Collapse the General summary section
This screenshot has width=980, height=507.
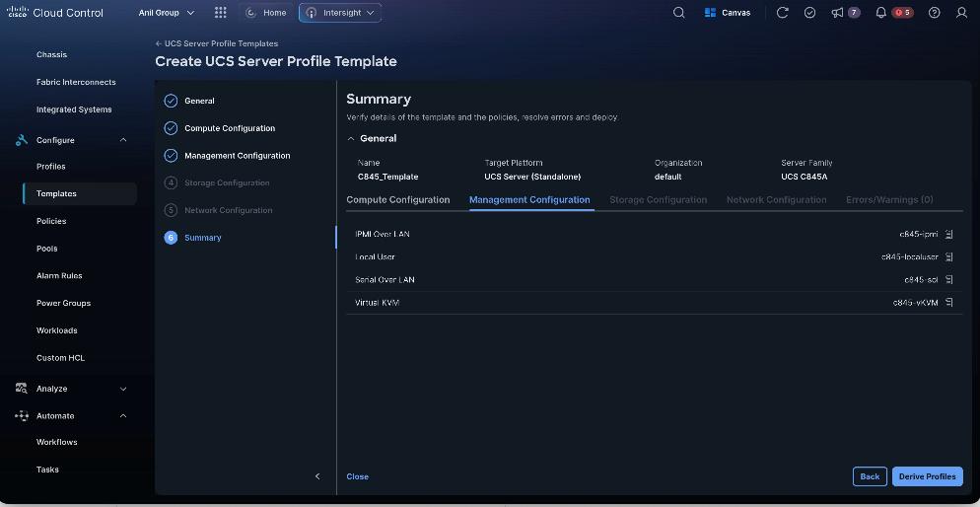coord(351,138)
